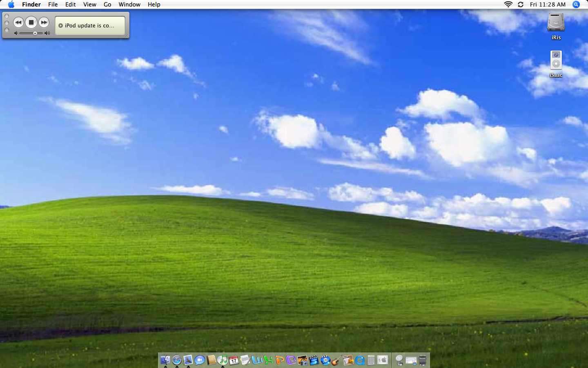Open Finder from the Dock
Screen dimensions: 588x368
coord(165,360)
